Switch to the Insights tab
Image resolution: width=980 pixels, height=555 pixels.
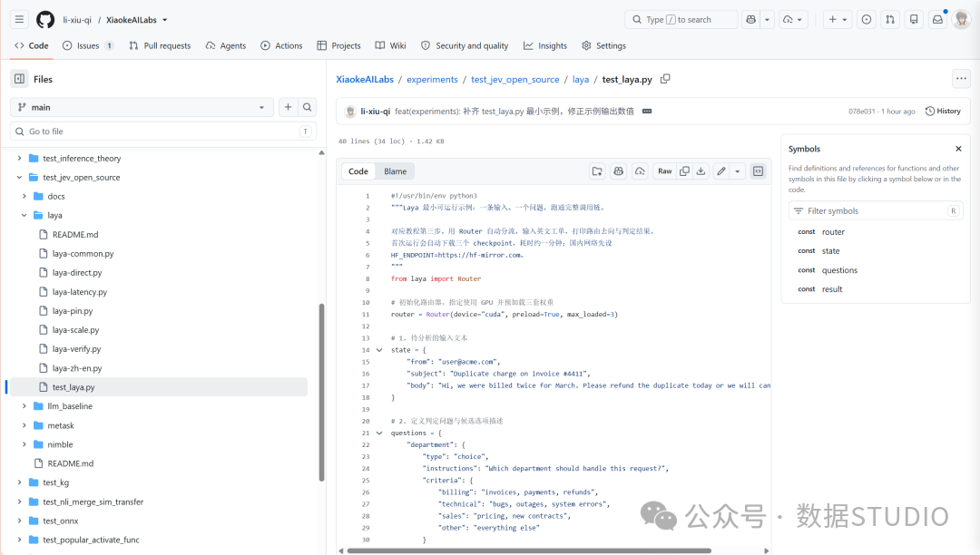545,45
